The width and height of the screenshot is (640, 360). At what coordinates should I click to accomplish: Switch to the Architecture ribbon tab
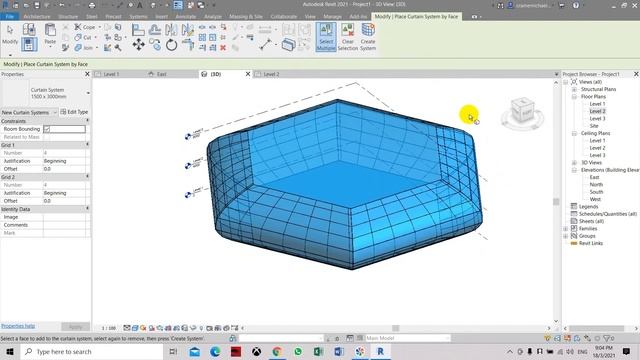(x=37, y=16)
